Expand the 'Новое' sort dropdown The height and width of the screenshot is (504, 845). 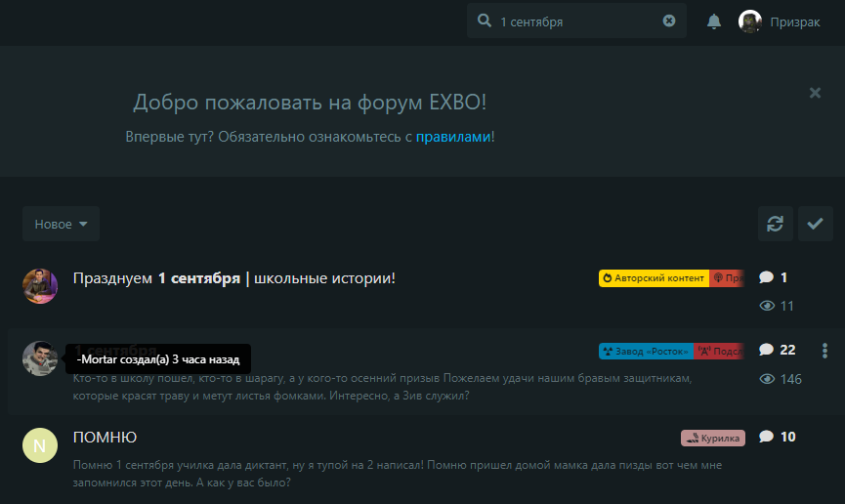(61, 224)
